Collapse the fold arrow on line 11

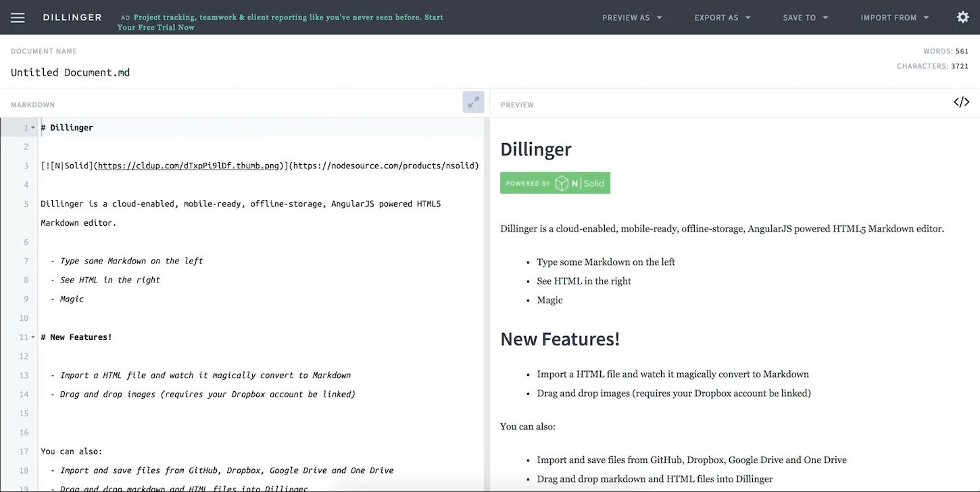(x=33, y=337)
